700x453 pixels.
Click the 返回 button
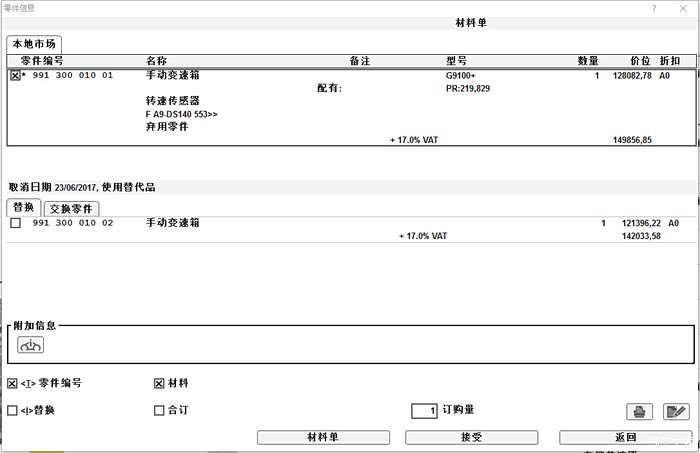tap(625, 437)
